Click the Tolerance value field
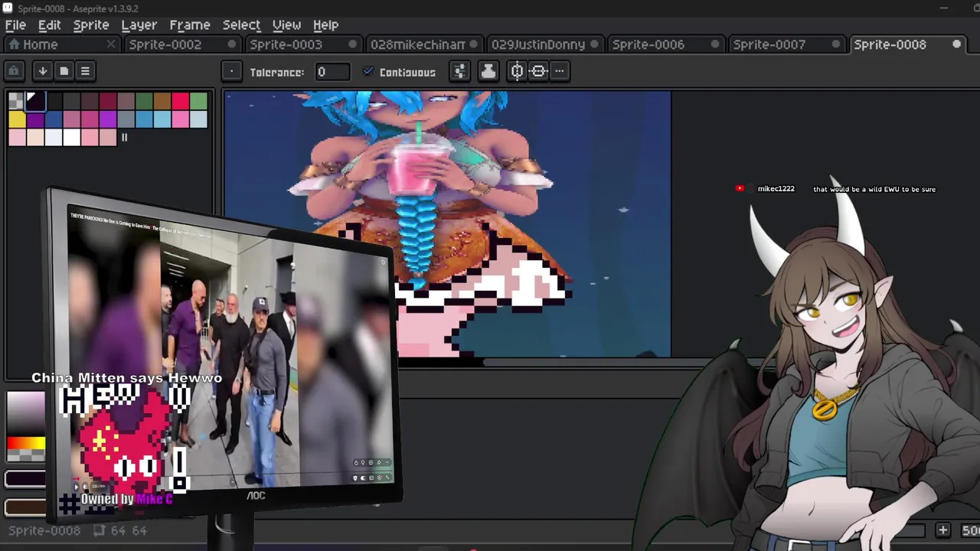 [332, 72]
